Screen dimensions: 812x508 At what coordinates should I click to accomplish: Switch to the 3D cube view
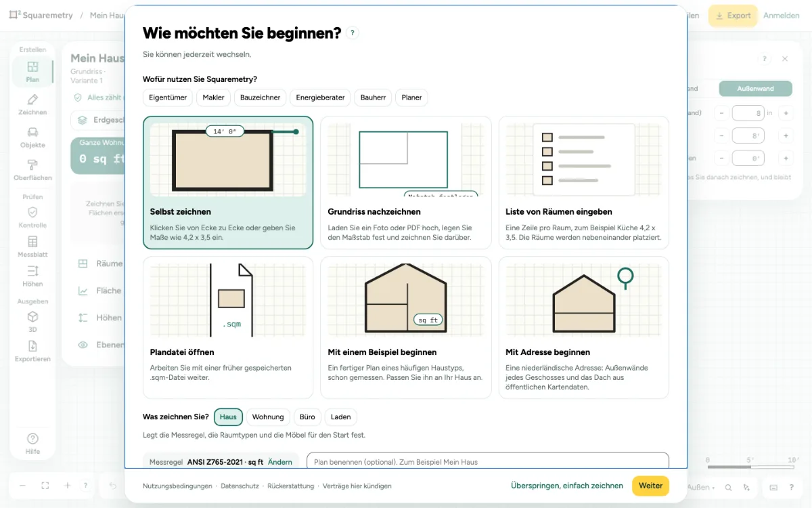[x=32, y=322]
